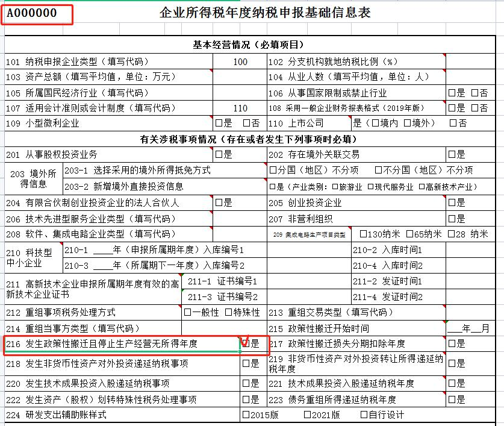Click the value cell showing 100 for item 101

pyautogui.click(x=240, y=61)
